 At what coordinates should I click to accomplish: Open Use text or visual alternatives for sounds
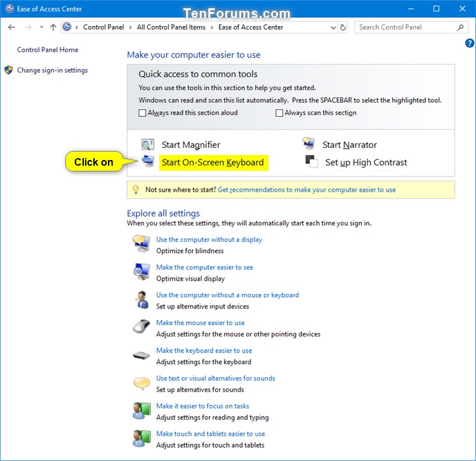[x=216, y=378]
